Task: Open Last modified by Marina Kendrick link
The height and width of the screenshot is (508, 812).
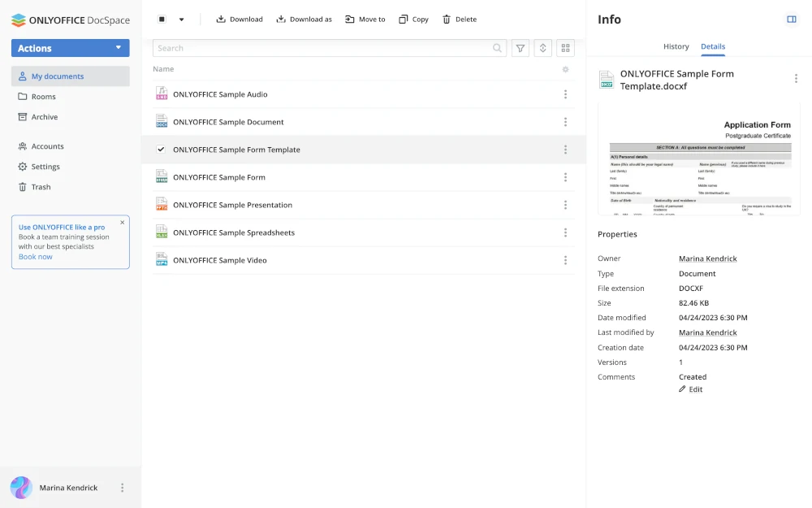Action: (x=707, y=332)
